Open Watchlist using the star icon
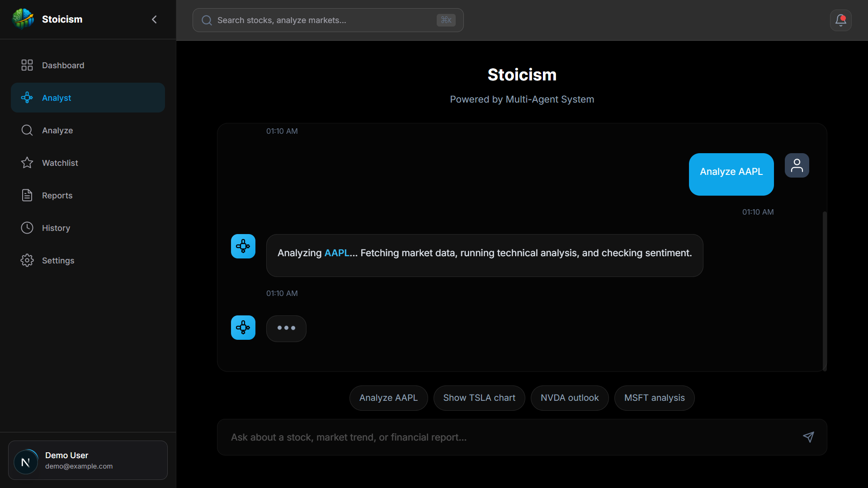868x488 pixels. 27,163
